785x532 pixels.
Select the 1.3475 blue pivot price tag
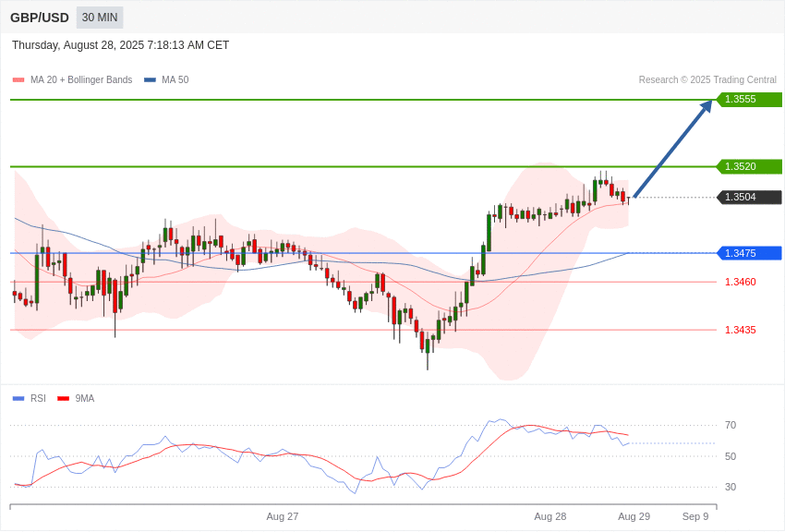[x=750, y=253]
